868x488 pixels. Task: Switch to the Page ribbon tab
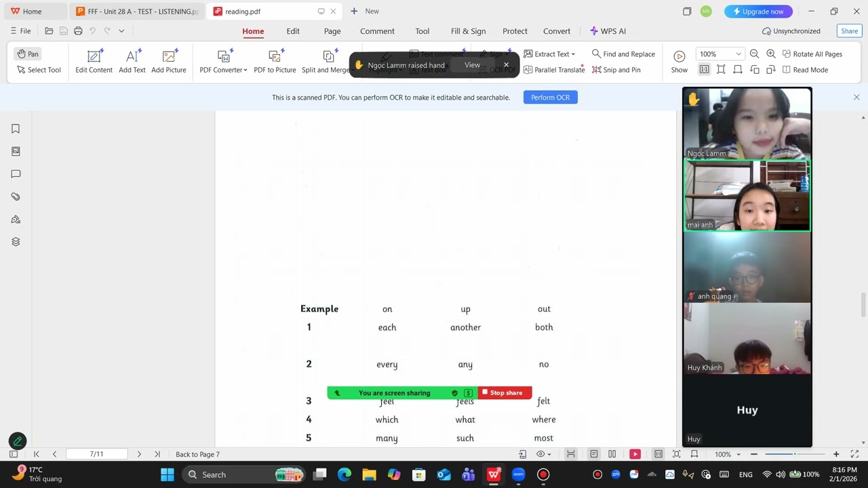[x=332, y=31]
